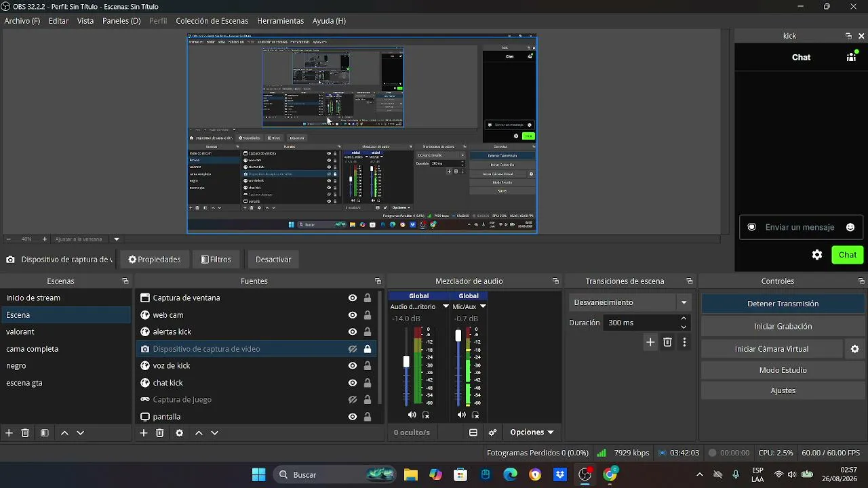Image resolution: width=868 pixels, height=488 pixels.
Task: Open source properties gear in the Fuentes toolbar
Action: 179,432
